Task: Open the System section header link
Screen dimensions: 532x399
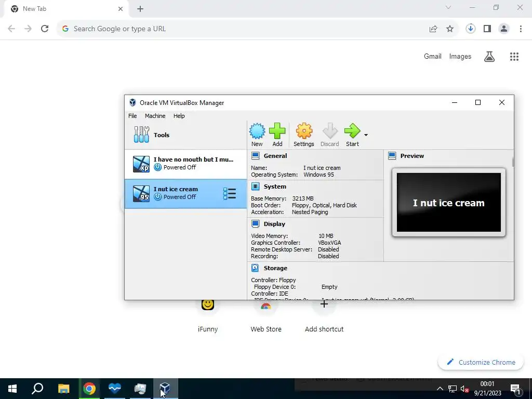Action: (x=275, y=187)
